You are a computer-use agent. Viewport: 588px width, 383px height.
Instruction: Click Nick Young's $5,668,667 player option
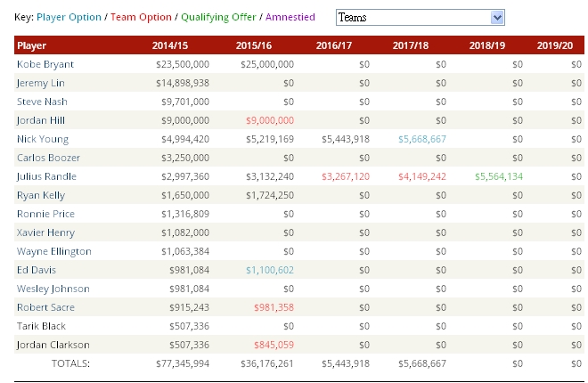[x=422, y=139]
